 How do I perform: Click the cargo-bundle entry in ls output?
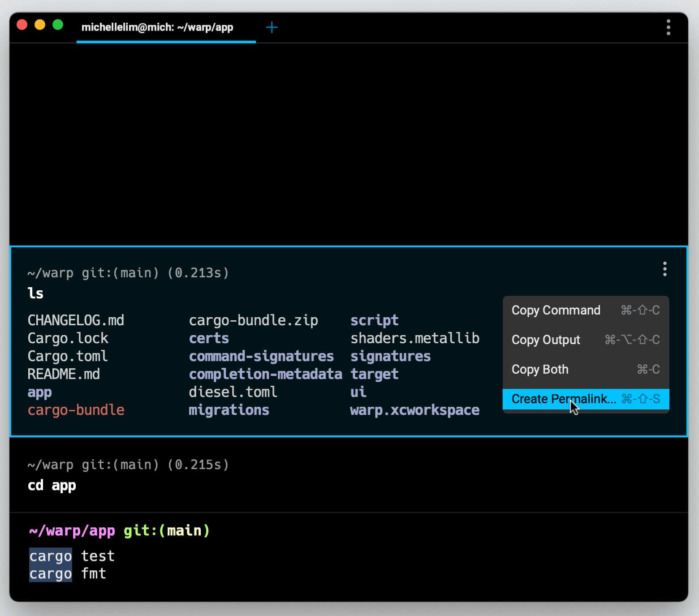[76, 410]
